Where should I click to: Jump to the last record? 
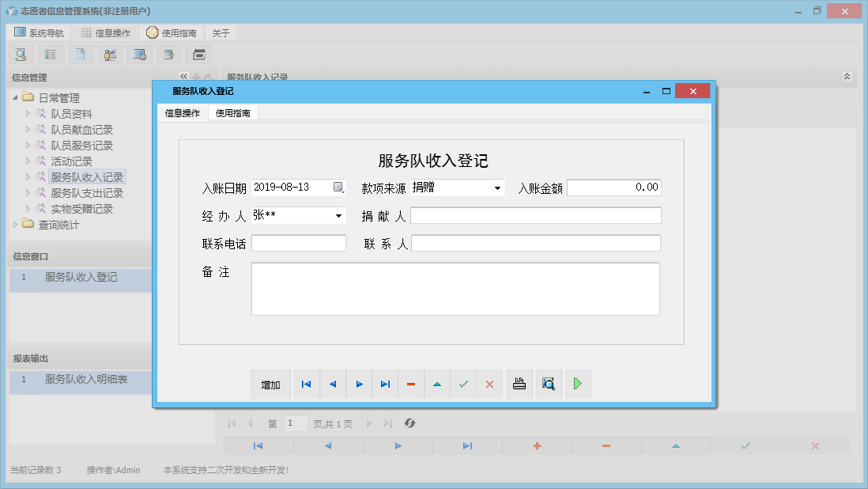(x=385, y=384)
